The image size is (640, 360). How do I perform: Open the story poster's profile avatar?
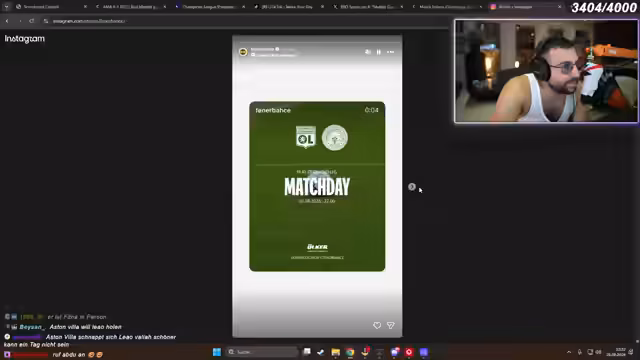[243, 52]
